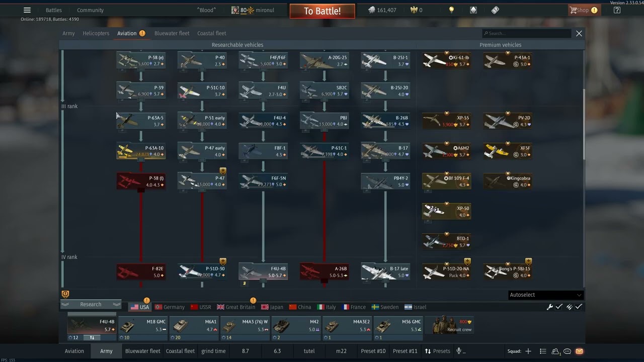
Task: Select the grind time preset tab
Action: click(x=213, y=351)
